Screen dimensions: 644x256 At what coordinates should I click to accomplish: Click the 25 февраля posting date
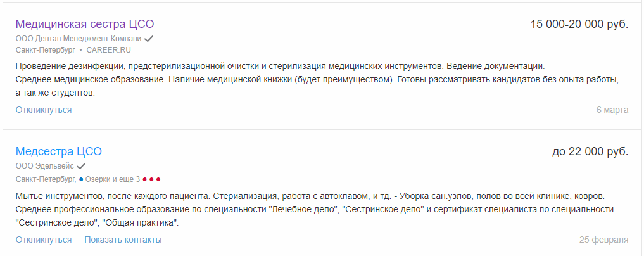(603, 240)
